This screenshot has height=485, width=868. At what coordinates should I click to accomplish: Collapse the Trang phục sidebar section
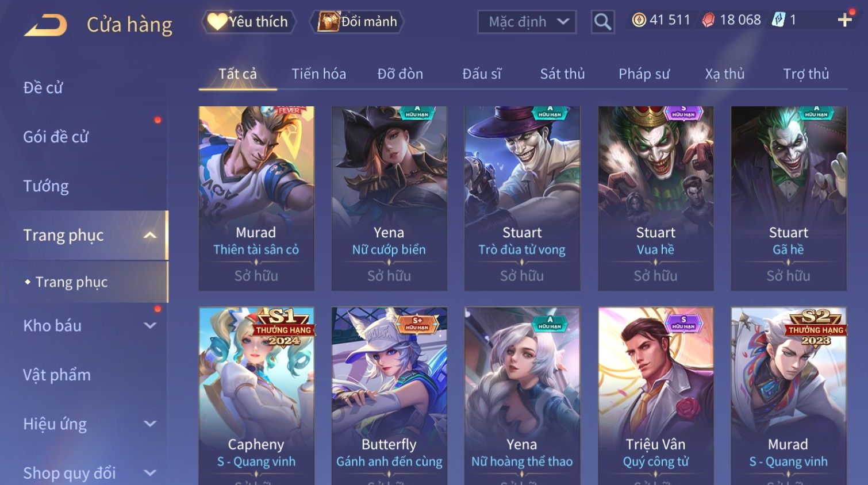pos(150,235)
